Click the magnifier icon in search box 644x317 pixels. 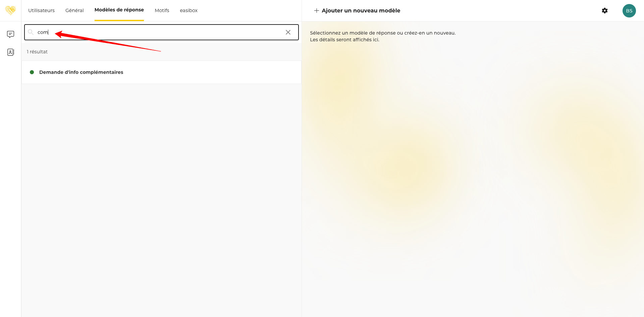[31, 32]
